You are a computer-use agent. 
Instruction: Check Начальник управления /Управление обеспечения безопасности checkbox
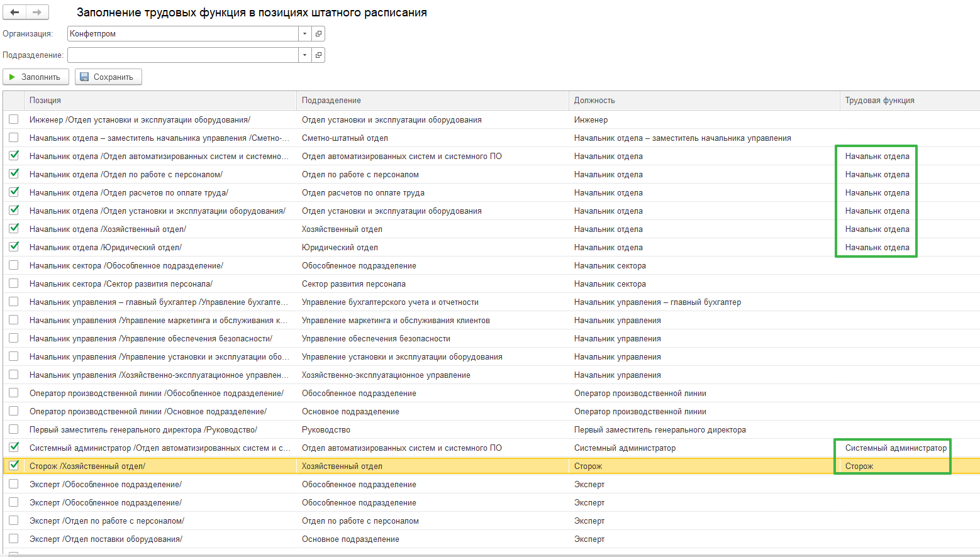click(14, 338)
